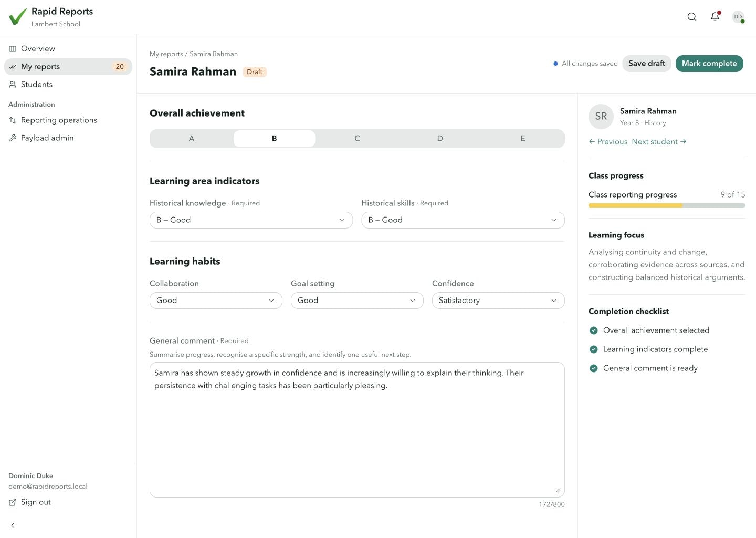Select overall achievement grade D
Screen dimensions: 756x538
440,139
